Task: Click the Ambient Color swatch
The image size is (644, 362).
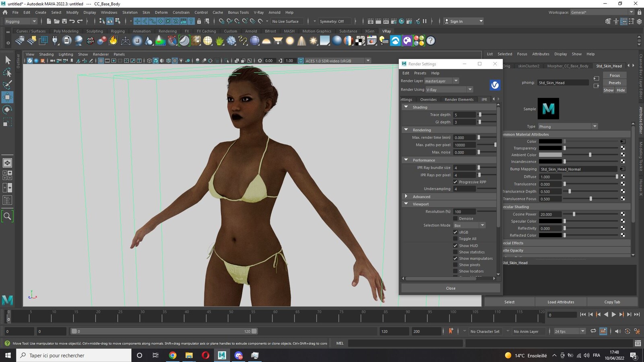Action: click(550, 155)
